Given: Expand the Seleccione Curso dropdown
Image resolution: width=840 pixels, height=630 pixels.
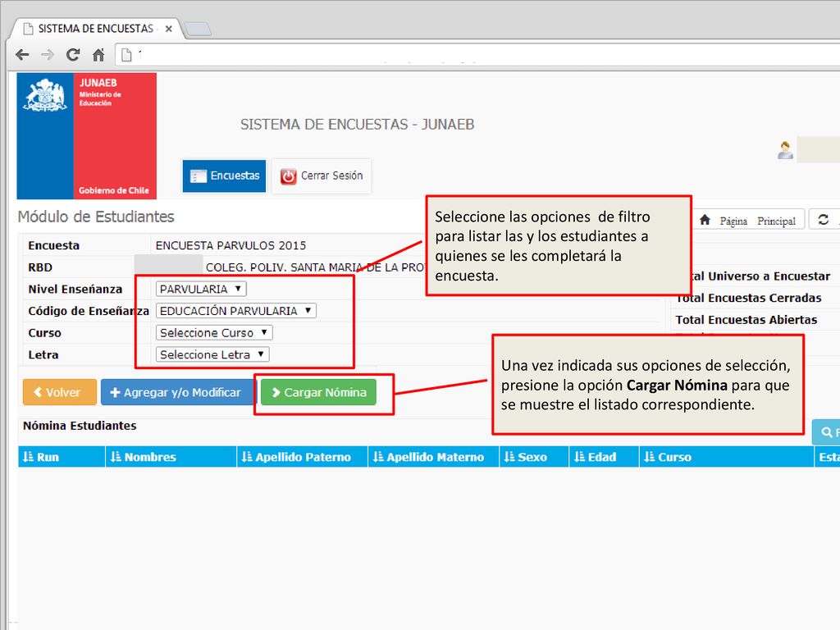Looking at the screenshot, I should pos(214,333).
